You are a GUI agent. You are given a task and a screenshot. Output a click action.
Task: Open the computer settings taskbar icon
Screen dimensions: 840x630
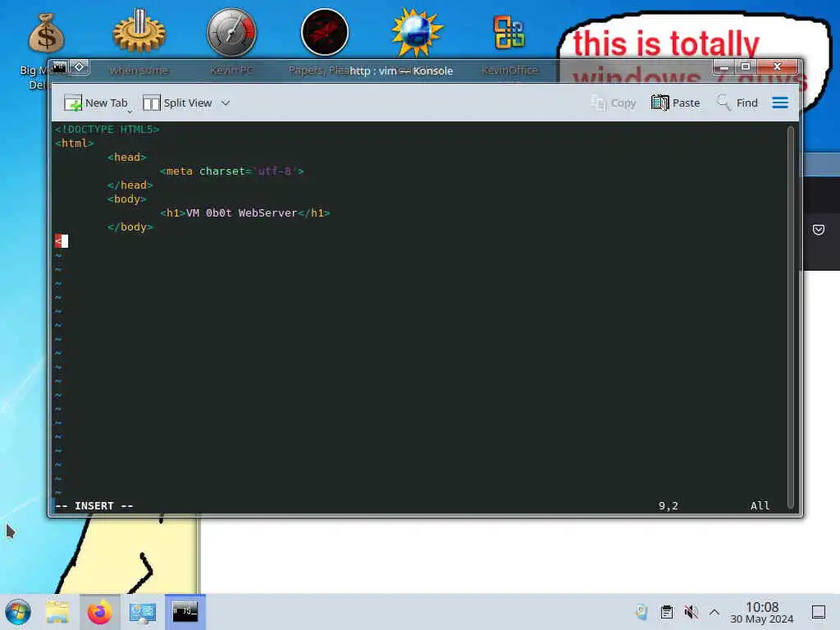pyautogui.click(x=142, y=612)
